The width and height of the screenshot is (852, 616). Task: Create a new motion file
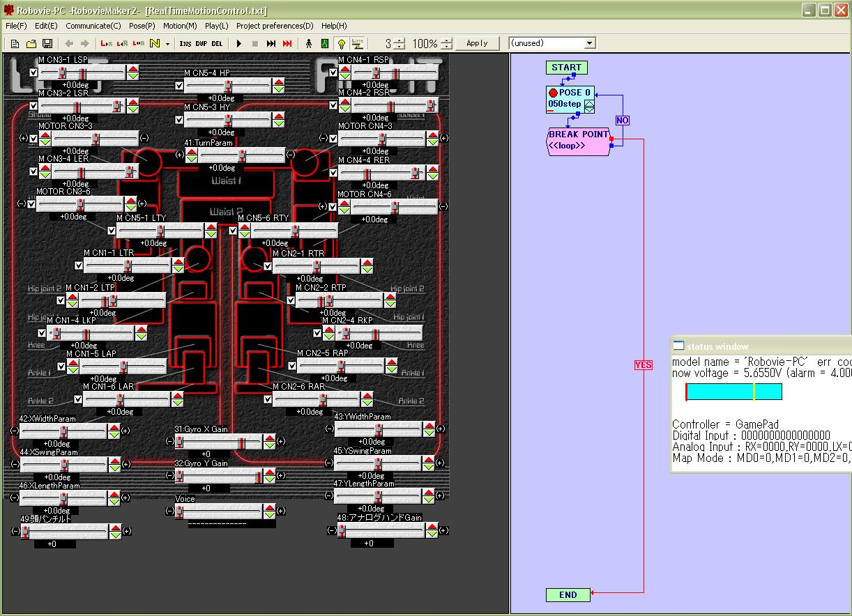pyautogui.click(x=15, y=43)
